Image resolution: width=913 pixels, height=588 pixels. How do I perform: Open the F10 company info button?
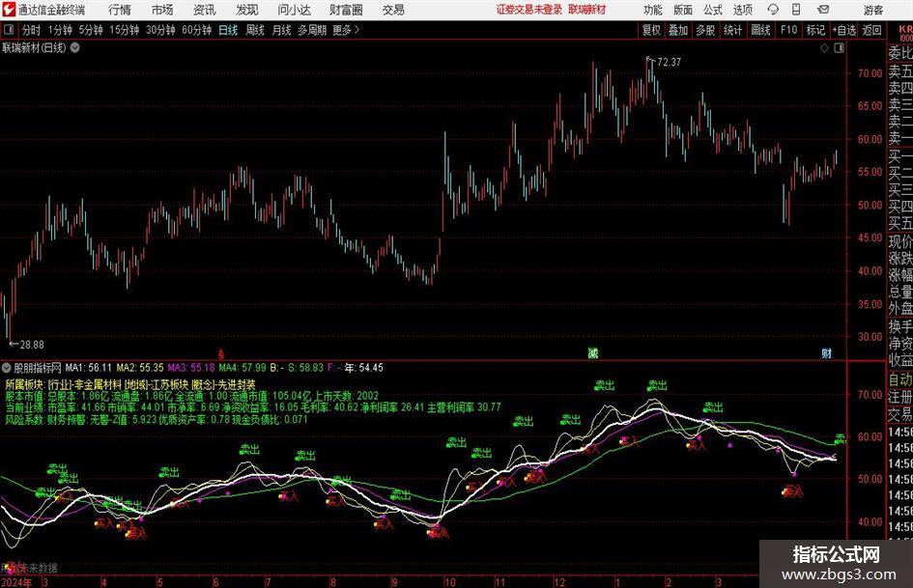tap(789, 30)
